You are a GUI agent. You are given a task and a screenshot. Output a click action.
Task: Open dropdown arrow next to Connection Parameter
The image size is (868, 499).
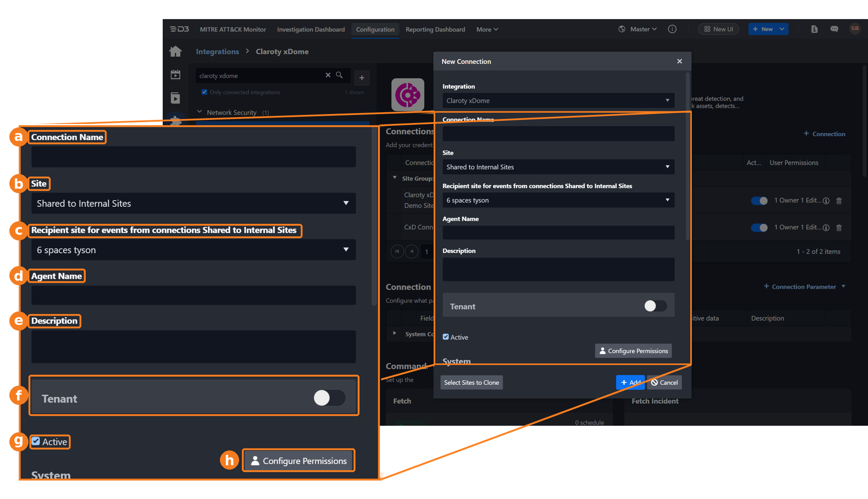(x=843, y=286)
